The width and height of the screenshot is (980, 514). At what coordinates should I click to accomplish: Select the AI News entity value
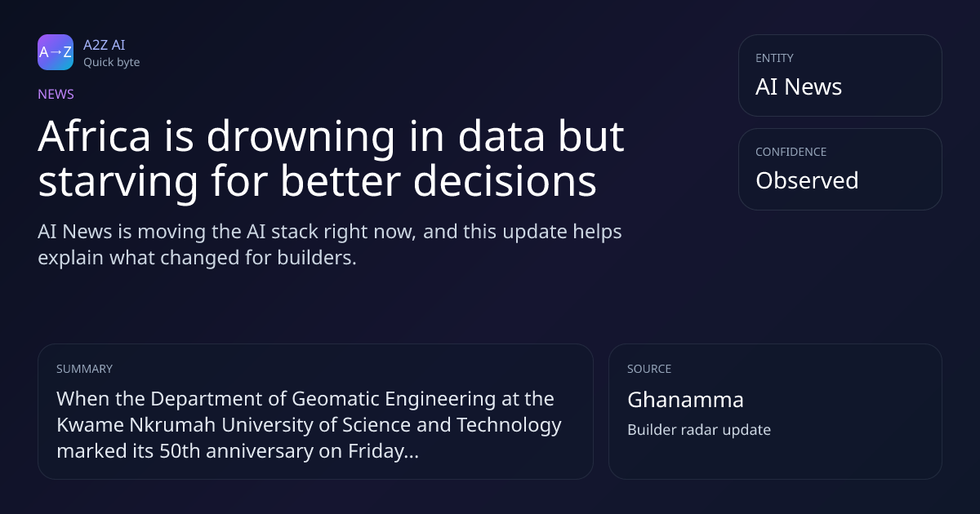click(799, 87)
